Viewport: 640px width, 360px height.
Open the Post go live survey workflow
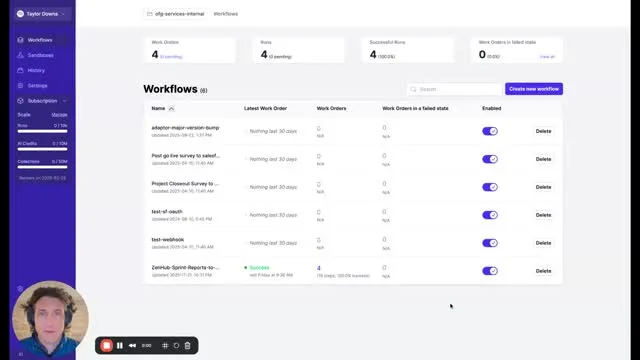186,156
